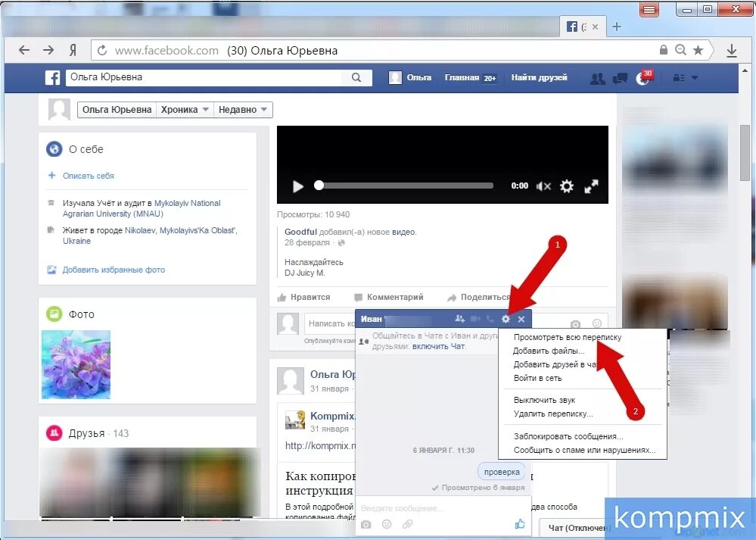
Task: Click the browser forward arrow
Action: tap(48, 50)
